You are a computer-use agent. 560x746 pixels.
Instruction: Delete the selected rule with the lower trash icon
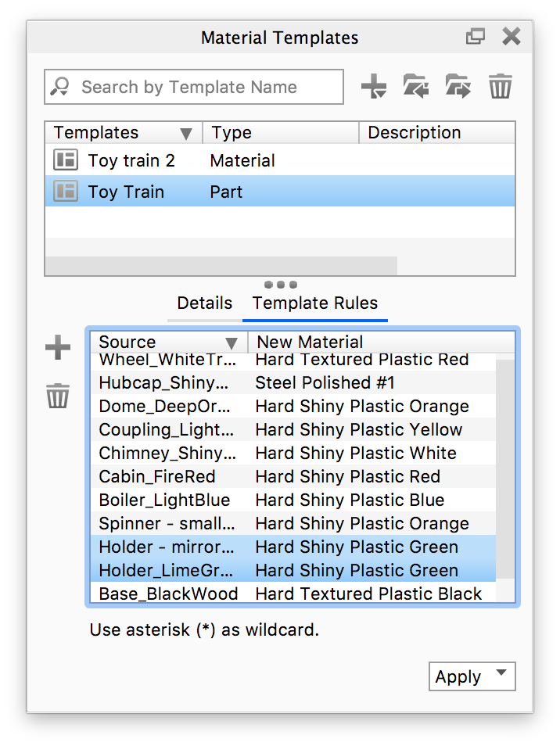coord(58,396)
